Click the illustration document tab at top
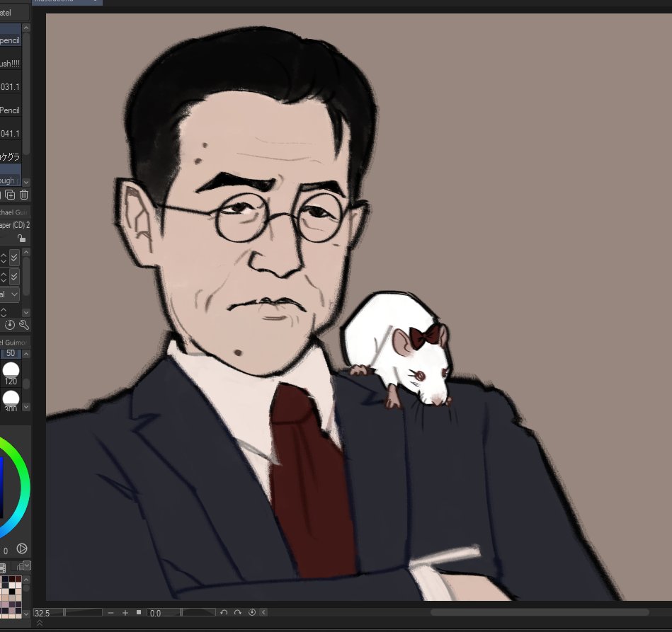Viewport: 672px width, 632px height. [x=67, y=1]
